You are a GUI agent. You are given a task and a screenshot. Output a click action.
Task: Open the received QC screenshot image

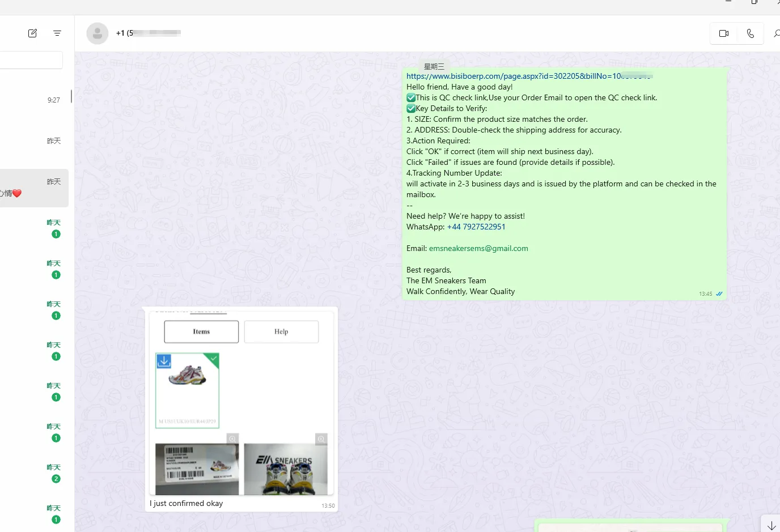pos(241,403)
